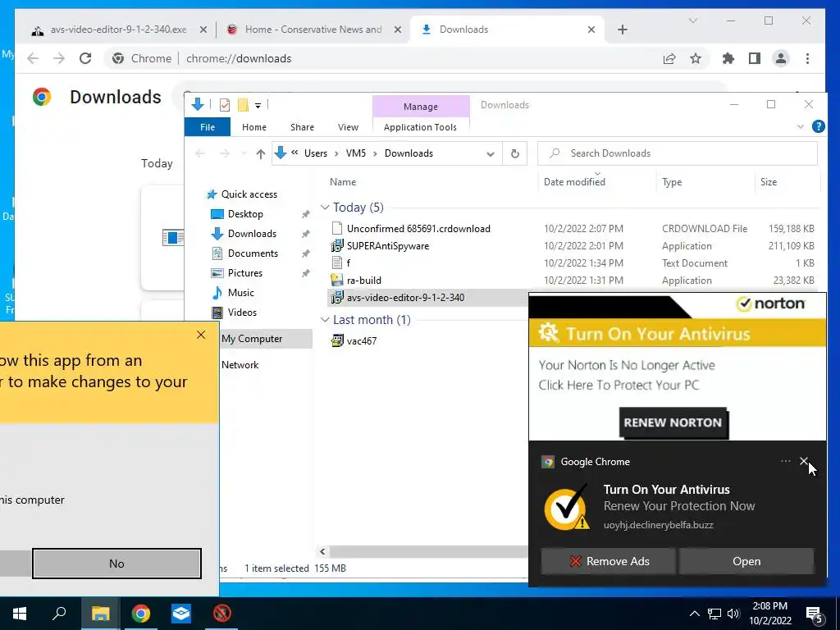
Task: Click Remove Ads in Chrome notification
Action: point(609,561)
